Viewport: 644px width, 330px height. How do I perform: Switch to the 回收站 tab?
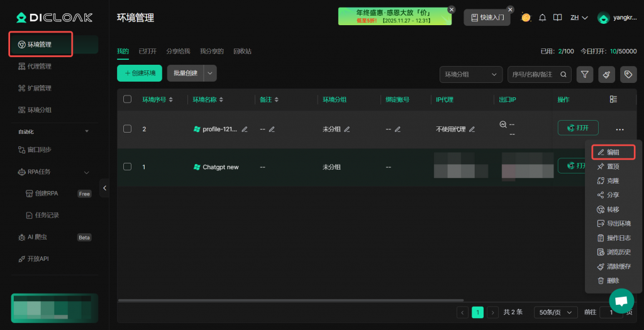(x=242, y=51)
